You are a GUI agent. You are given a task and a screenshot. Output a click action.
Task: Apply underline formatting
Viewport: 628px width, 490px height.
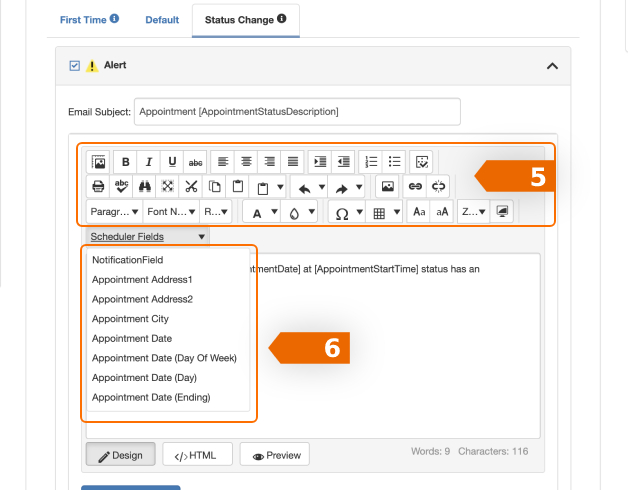tap(172, 161)
